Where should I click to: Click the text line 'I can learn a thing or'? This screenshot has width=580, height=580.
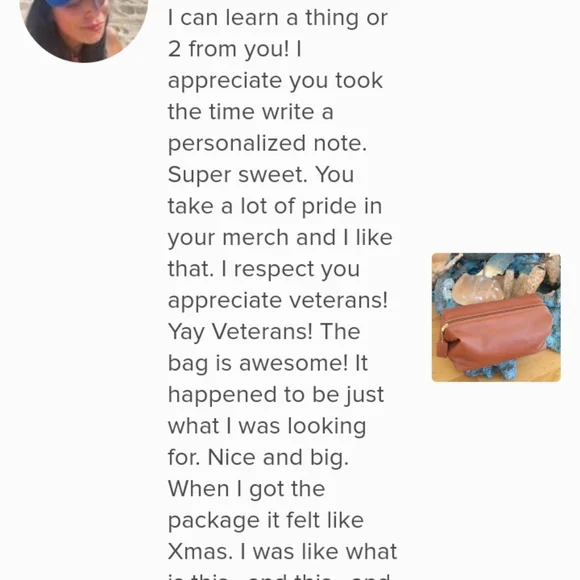click(278, 18)
